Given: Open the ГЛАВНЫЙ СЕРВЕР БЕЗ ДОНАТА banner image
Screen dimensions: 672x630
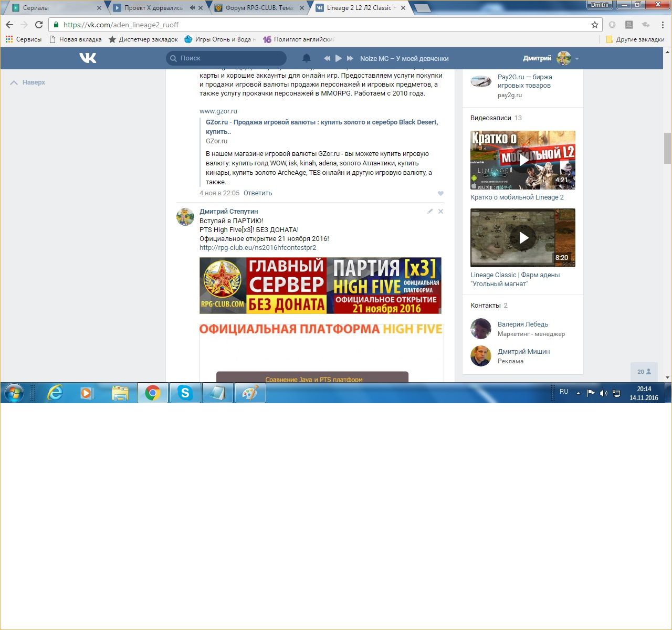Looking at the screenshot, I should coord(320,286).
